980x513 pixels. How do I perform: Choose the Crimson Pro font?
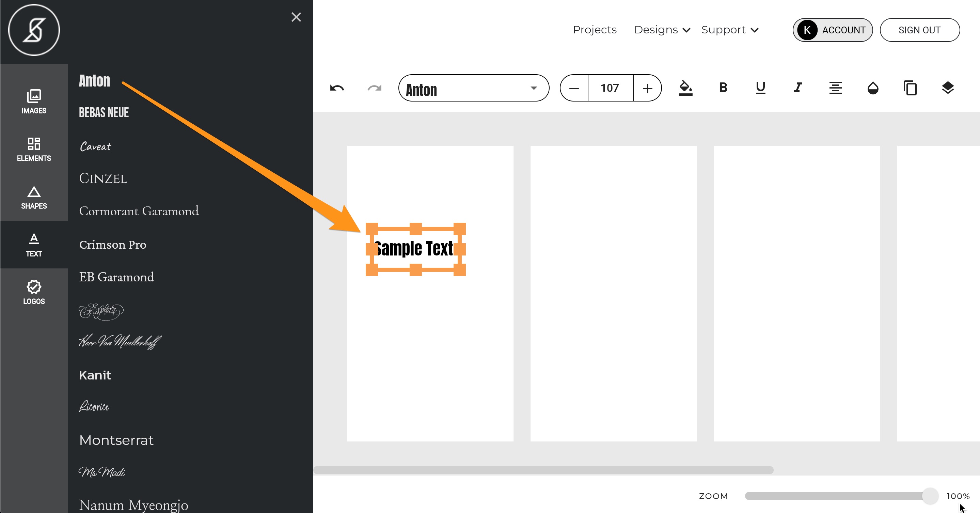coord(113,244)
